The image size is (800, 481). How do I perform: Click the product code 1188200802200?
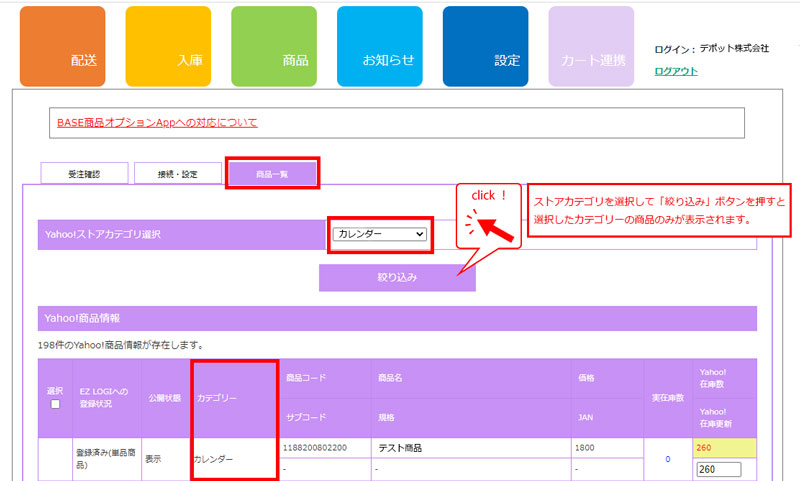(x=316, y=449)
